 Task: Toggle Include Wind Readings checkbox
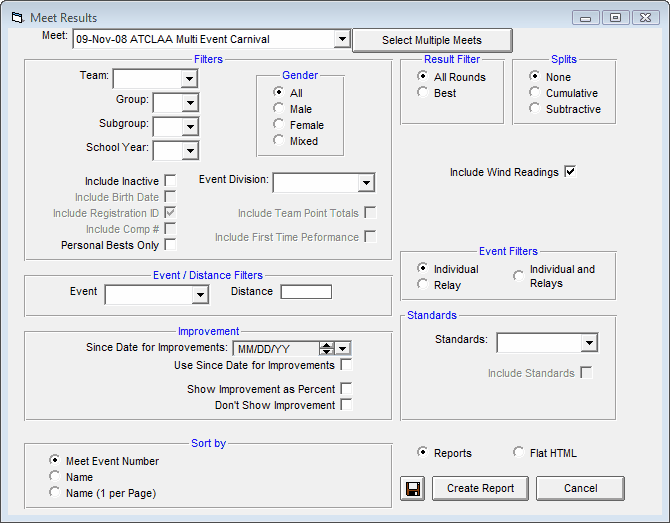(570, 172)
